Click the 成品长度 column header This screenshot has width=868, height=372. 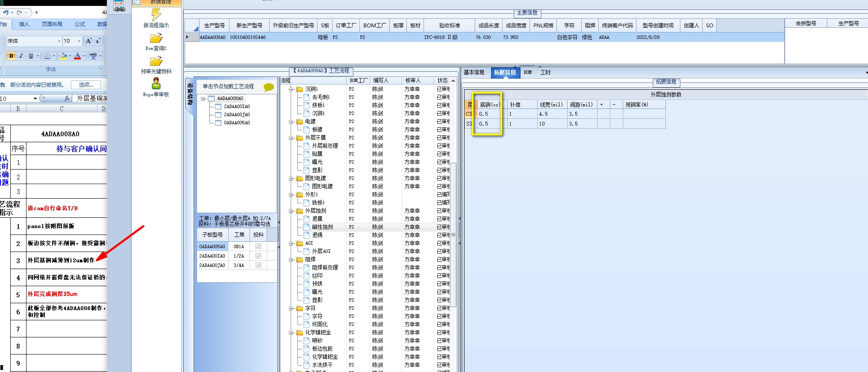[x=488, y=26]
